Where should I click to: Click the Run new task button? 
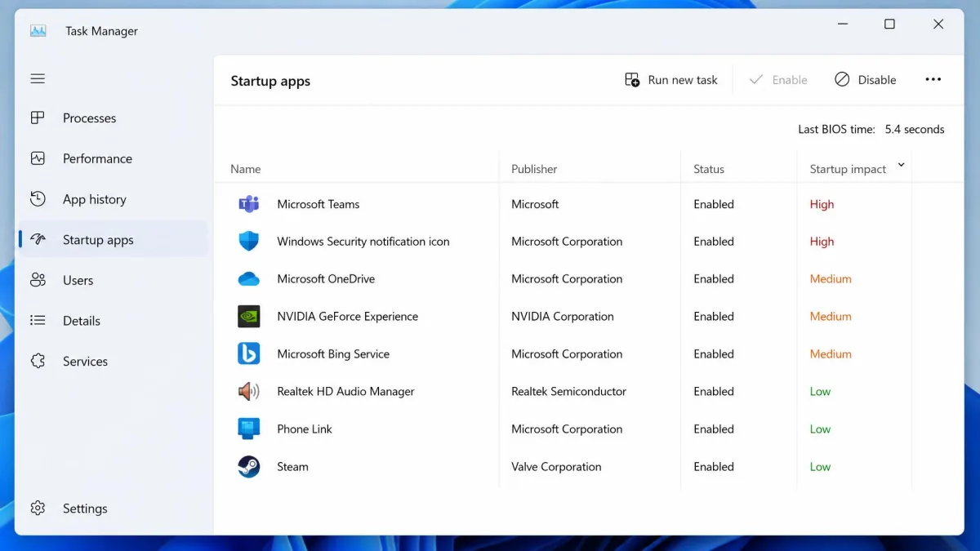[671, 79]
